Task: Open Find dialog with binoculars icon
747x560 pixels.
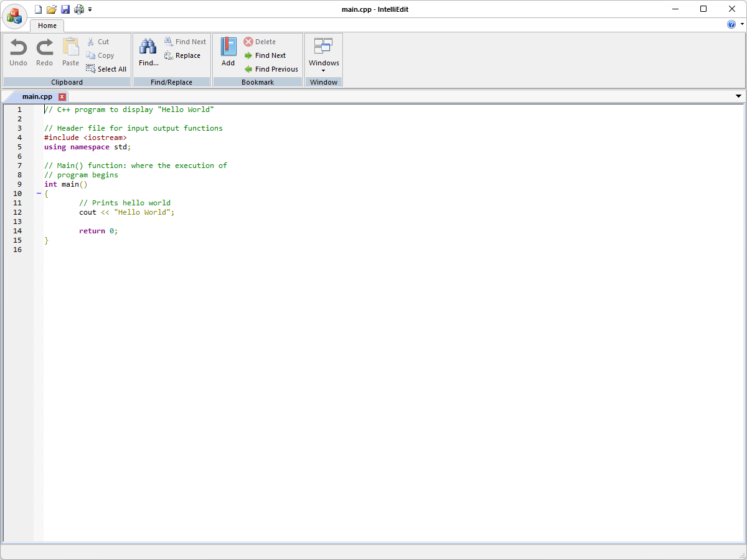Action: click(148, 47)
